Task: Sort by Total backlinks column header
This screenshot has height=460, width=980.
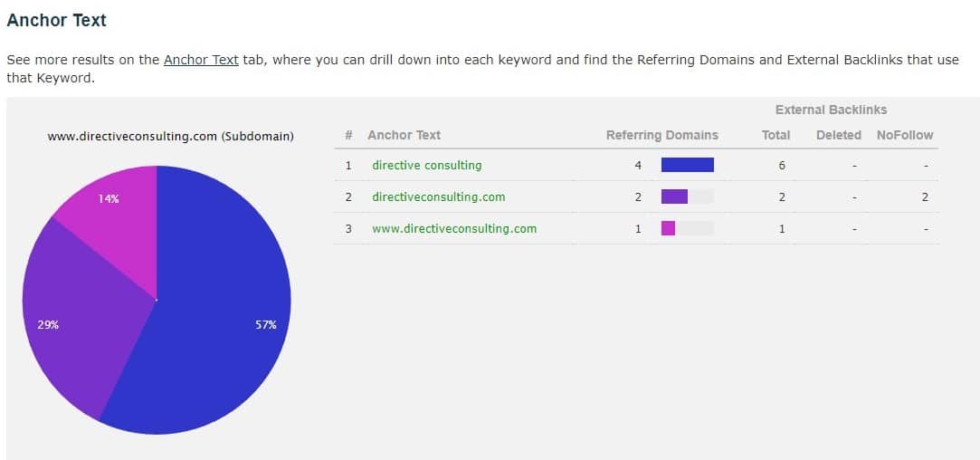Action: click(775, 135)
